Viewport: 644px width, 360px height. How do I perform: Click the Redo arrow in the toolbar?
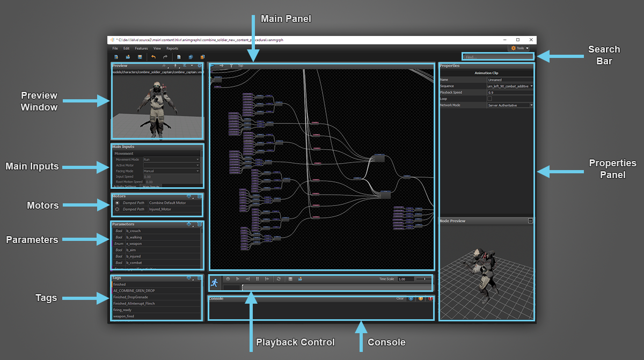click(x=165, y=57)
